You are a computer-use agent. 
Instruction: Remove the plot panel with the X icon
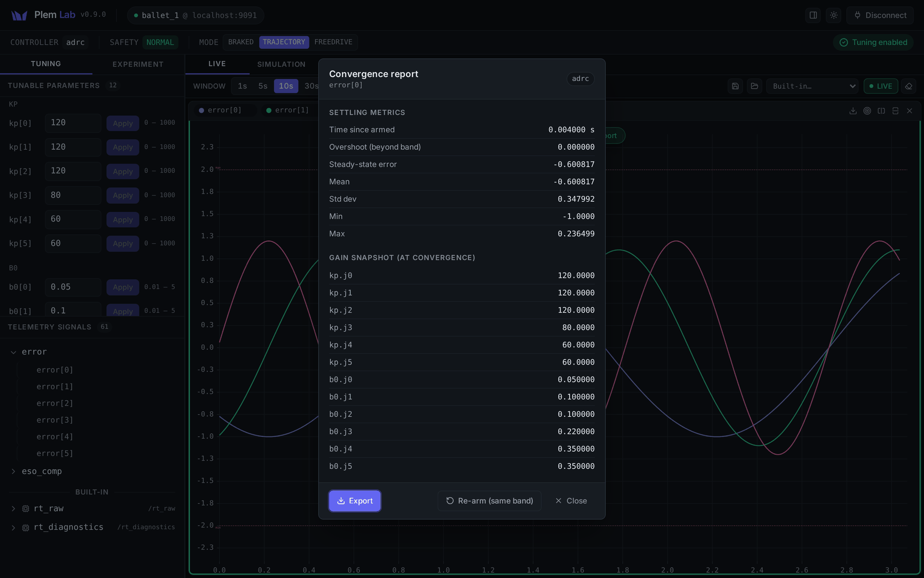910,111
